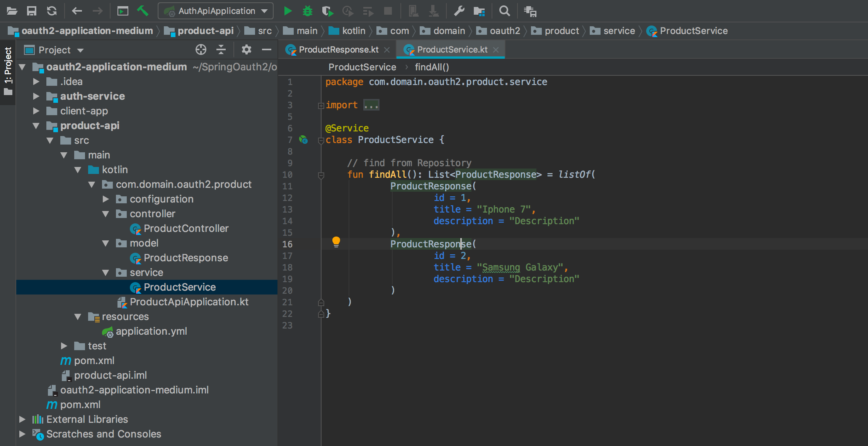This screenshot has width=868, height=446.
Task: Switch to the ProductResponse.kt tab
Action: pos(338,49)
